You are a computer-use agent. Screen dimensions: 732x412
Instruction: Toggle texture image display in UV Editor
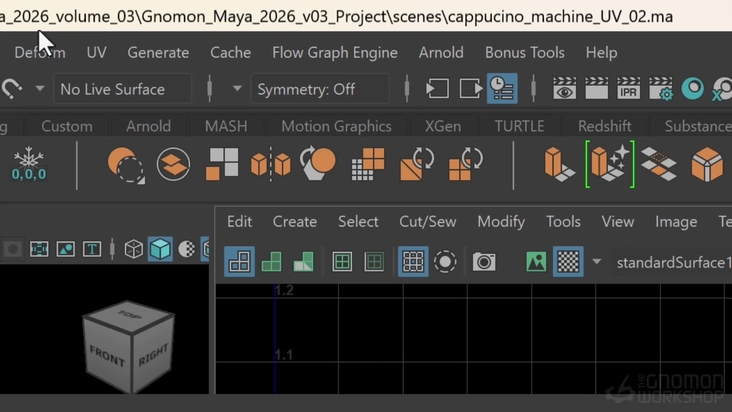click(536, 261)
